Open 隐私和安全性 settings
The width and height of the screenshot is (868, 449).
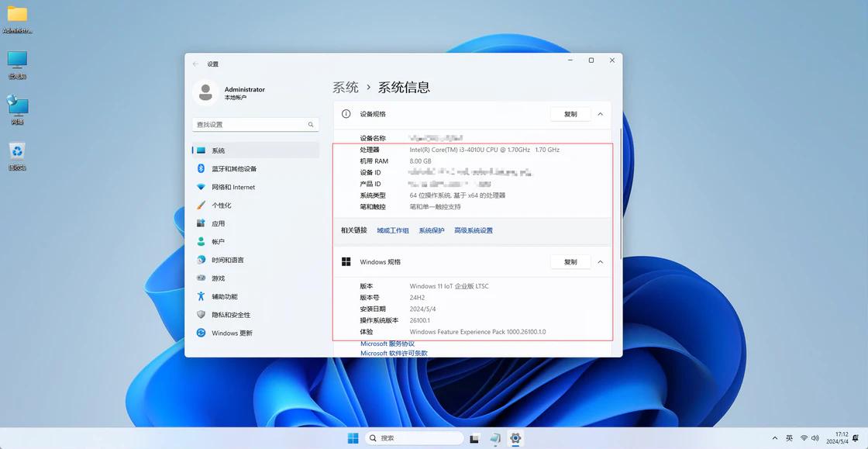229,314
